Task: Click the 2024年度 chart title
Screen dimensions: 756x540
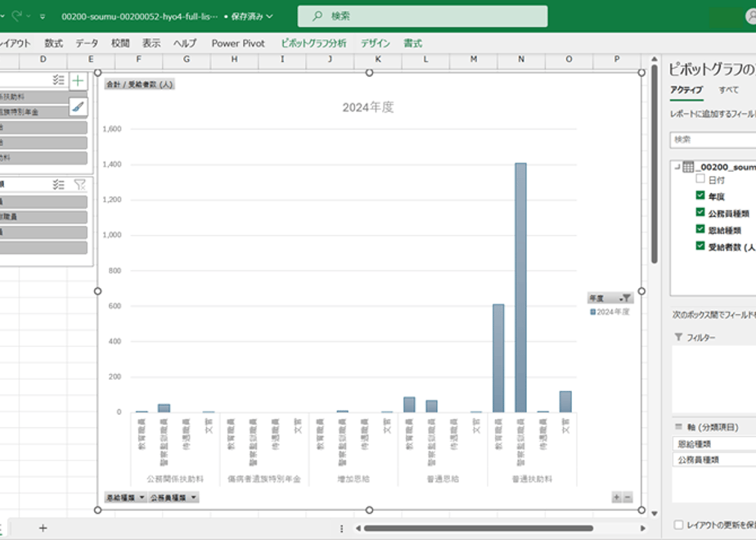Action: coord(368,107)
